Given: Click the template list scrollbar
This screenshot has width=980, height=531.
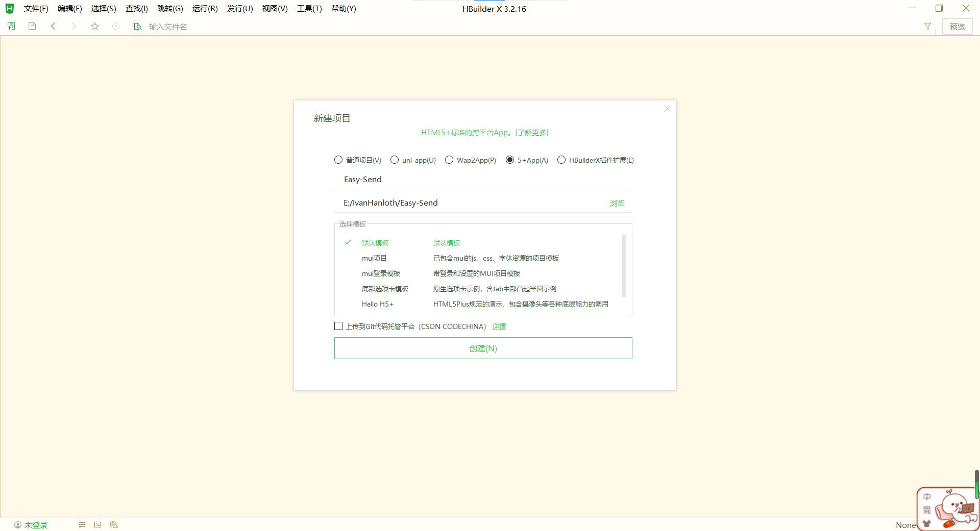Looking at the screenshot, I should coord(624,265).
